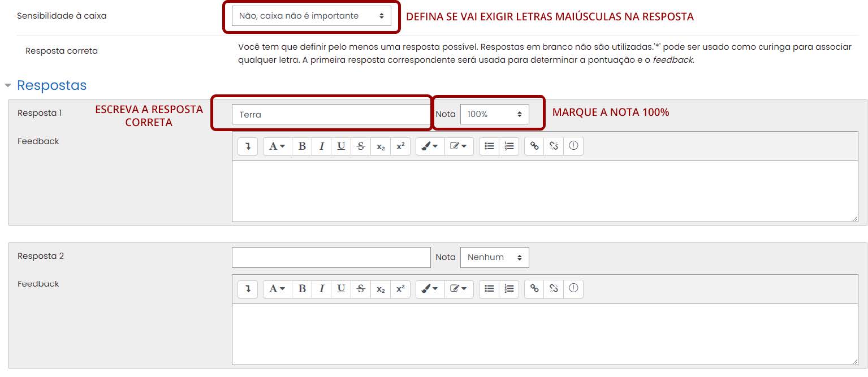Change the Nota 100% selection for Resposta 1
The width and height of the screenshot is (868, 377).
click(x=494, y=114)
